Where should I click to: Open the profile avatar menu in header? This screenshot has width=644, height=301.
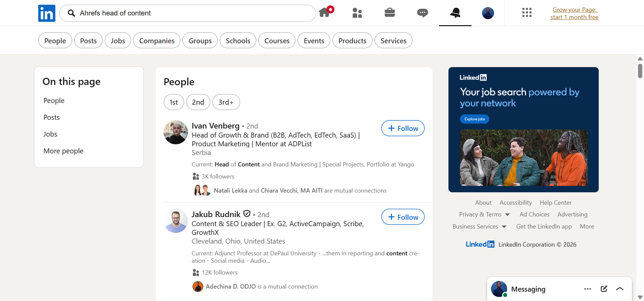(488, 13)
